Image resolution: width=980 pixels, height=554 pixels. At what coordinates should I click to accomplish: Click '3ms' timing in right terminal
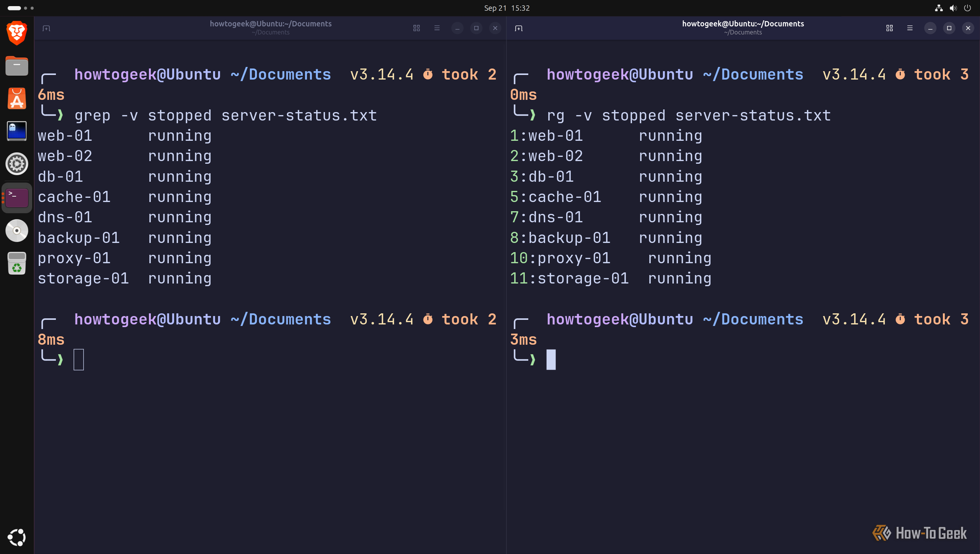click(523, 340)
